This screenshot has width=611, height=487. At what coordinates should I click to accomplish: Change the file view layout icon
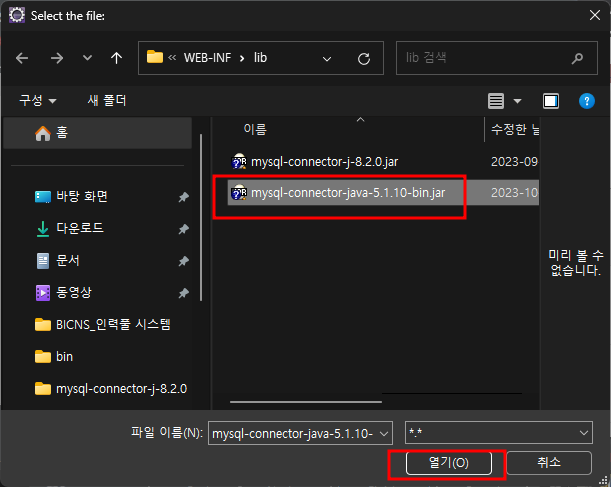point(496,101)
